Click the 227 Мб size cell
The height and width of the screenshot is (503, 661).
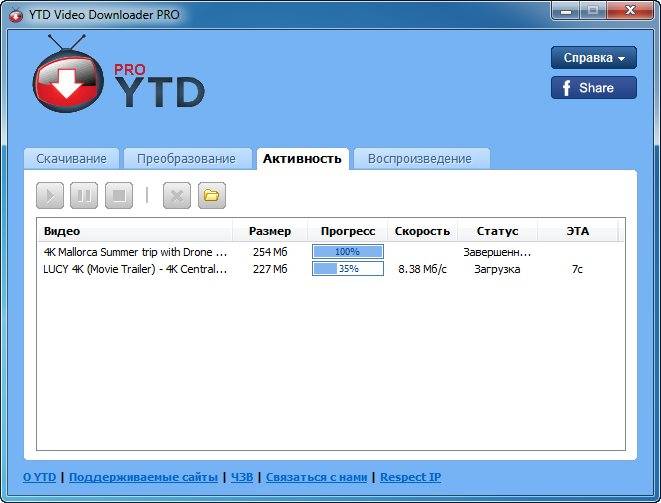[270, 269]
